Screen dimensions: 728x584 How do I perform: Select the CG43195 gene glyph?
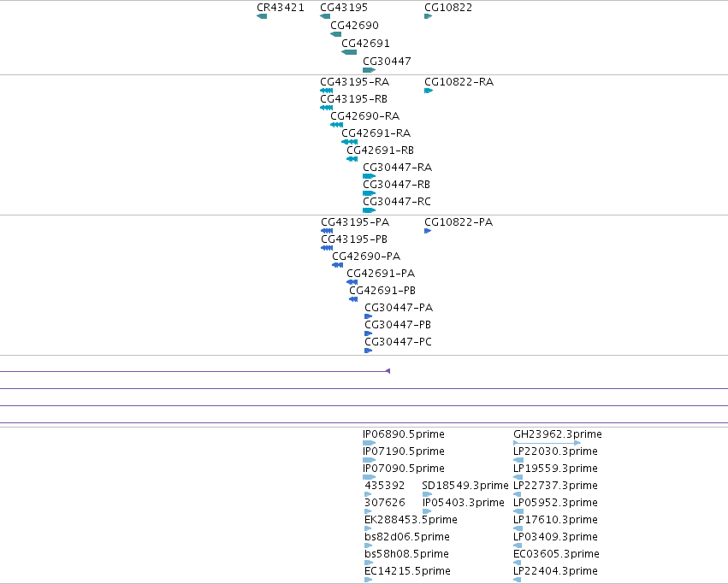point(325,16)
